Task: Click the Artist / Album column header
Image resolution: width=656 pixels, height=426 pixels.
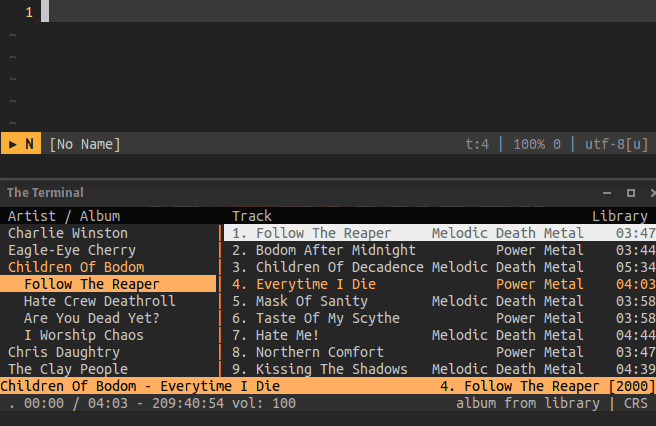Action: pyautogui.click(x=64, y=216)
